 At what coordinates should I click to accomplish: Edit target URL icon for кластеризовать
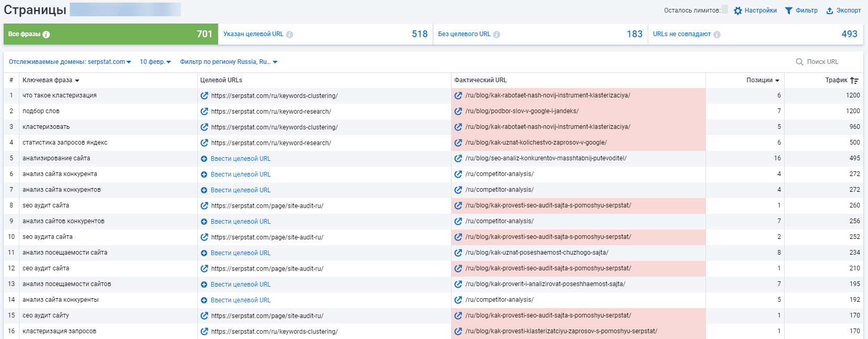click(205, 127)
